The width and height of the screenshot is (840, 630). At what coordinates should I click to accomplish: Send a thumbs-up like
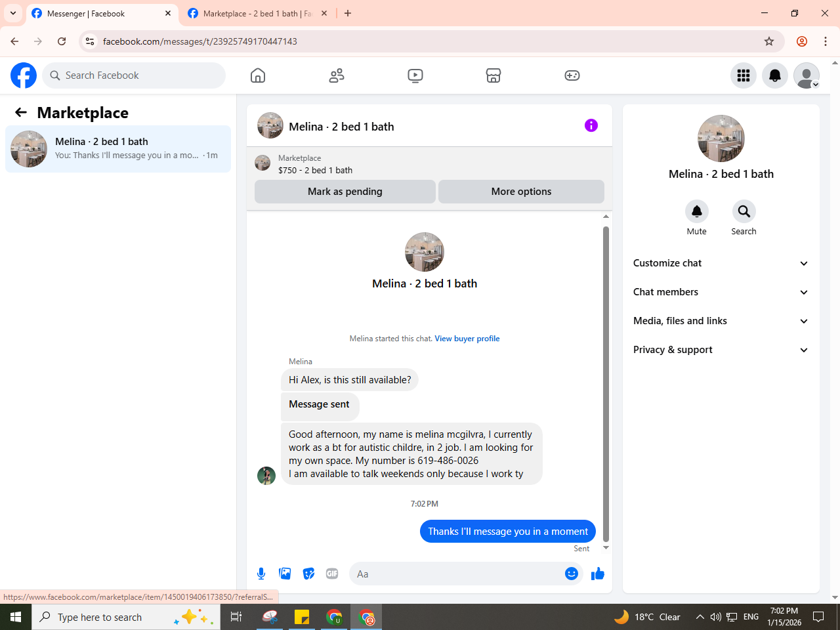coord(598,574)
